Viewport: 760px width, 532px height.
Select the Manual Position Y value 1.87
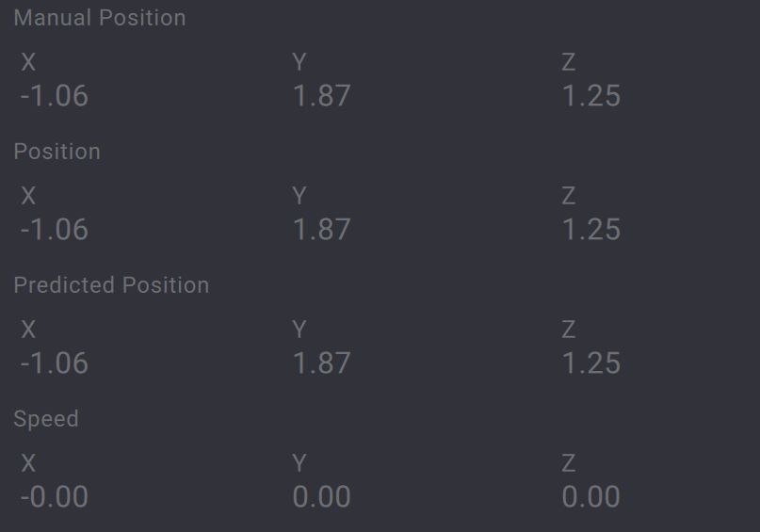coord(321,96)
